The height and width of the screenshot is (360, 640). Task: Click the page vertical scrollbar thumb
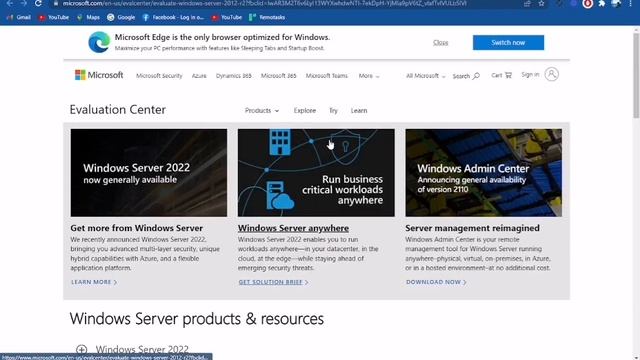(x=636, y=76)
